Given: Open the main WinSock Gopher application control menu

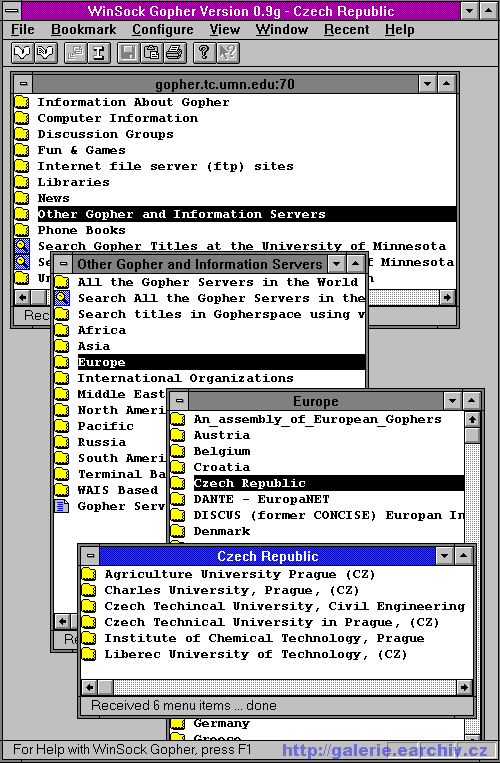Looking at the screenshot, I should tap(12, 11).
